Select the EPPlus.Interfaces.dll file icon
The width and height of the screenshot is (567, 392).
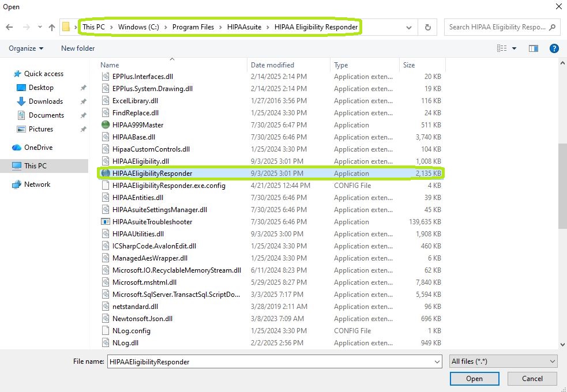(x=105, y=77)
